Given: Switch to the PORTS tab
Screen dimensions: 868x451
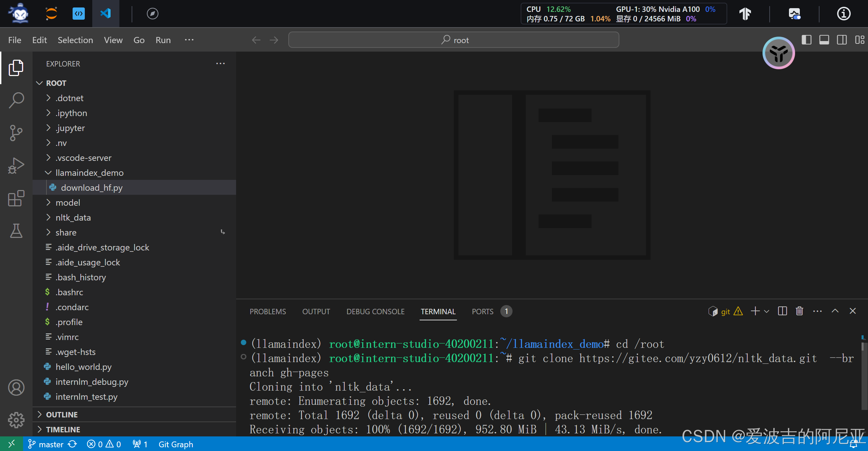Looking at the screenshot, I should tap(482, 312).
